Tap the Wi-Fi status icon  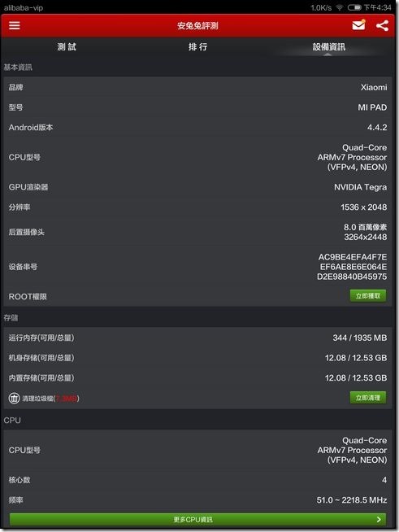[x=340, y=7]
